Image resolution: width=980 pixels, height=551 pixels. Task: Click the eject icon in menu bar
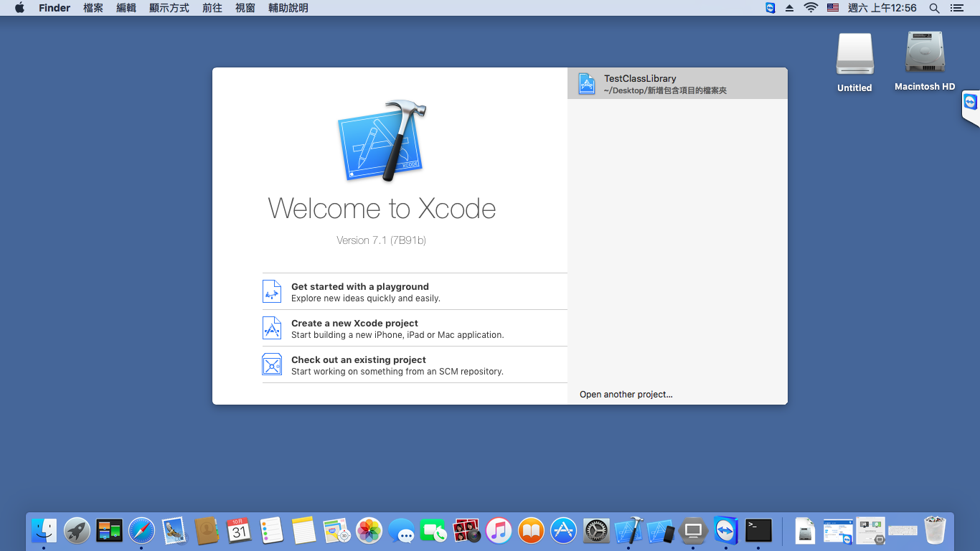(x=790, y=8)
